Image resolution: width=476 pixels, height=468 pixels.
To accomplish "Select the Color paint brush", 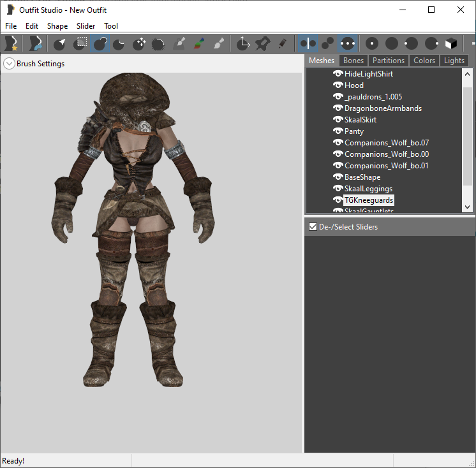I will [198, 44].
